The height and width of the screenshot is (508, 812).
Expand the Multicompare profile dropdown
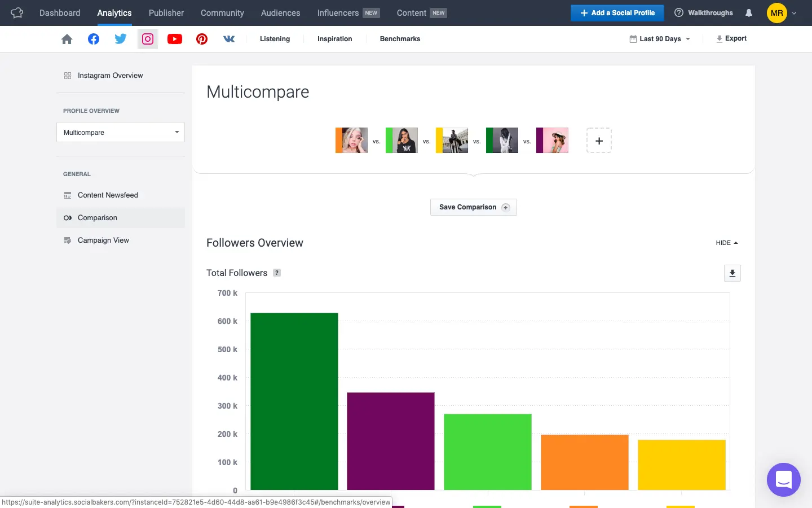click(x=121, y=132)
